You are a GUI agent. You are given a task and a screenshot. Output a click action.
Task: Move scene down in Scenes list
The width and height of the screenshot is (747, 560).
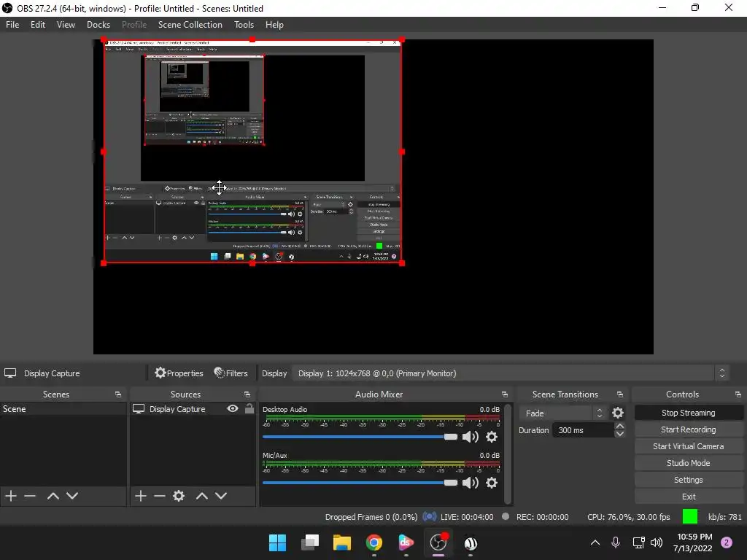point(72,496)
